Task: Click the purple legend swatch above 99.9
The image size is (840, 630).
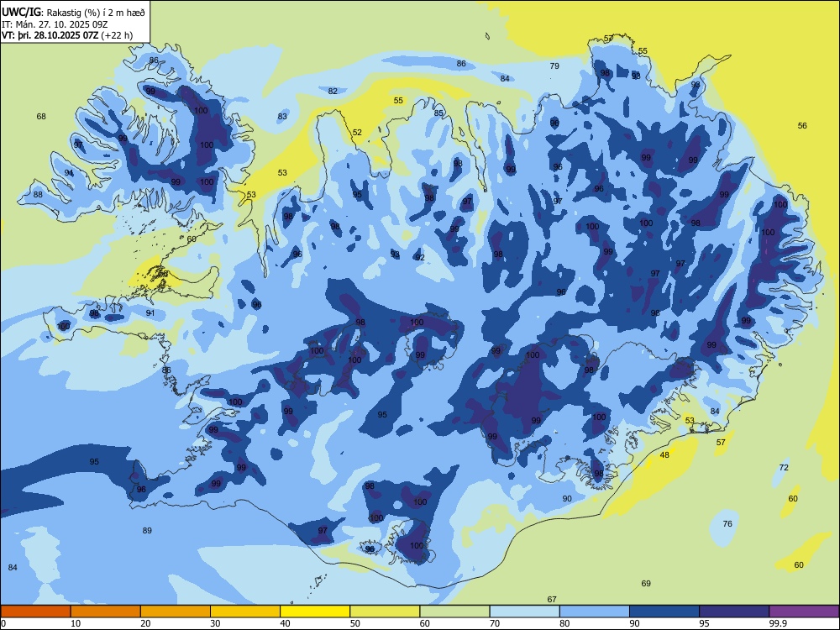Action: tap(804, 612)
